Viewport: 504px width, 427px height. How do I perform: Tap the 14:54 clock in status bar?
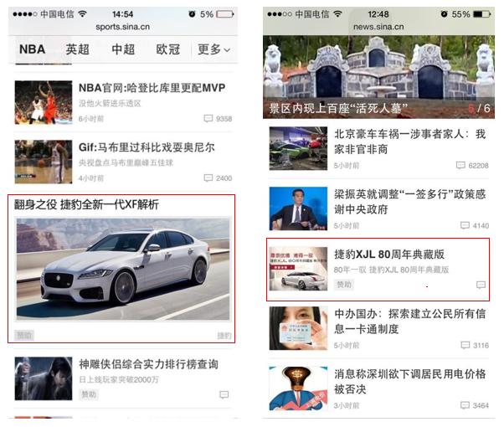(x=122, y=14)
